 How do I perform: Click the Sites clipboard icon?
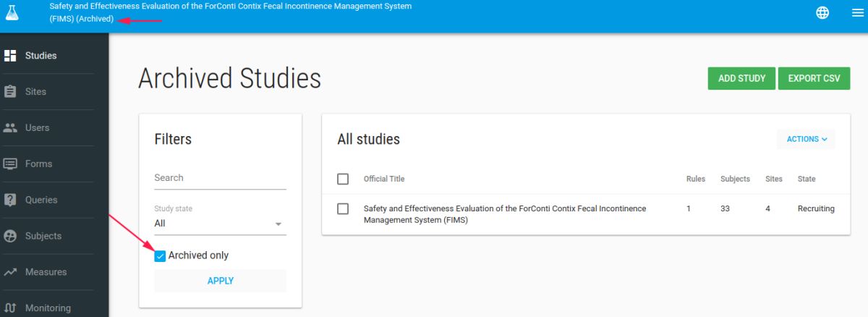(x=10, y=92)
